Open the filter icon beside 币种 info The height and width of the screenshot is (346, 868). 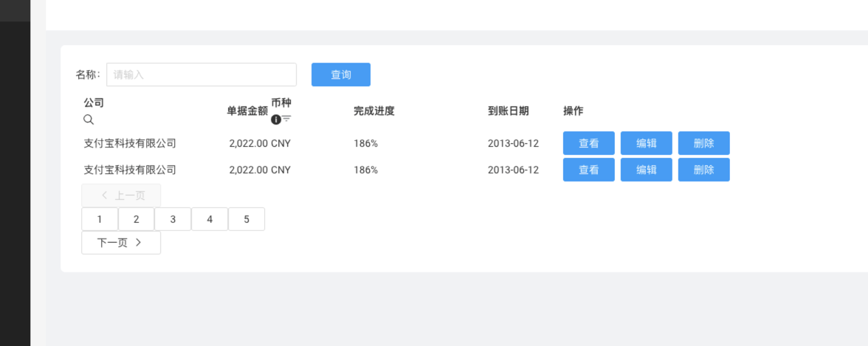point(286,119)
